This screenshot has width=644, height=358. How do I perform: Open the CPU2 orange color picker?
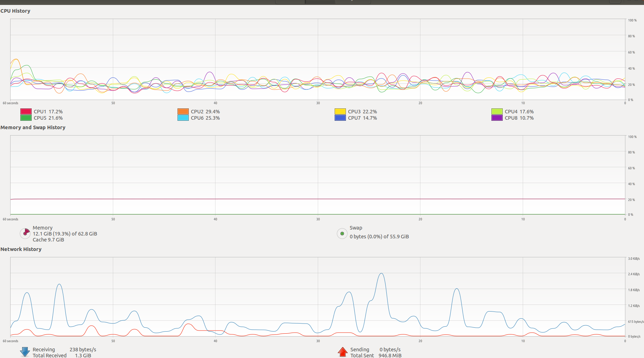183,112
